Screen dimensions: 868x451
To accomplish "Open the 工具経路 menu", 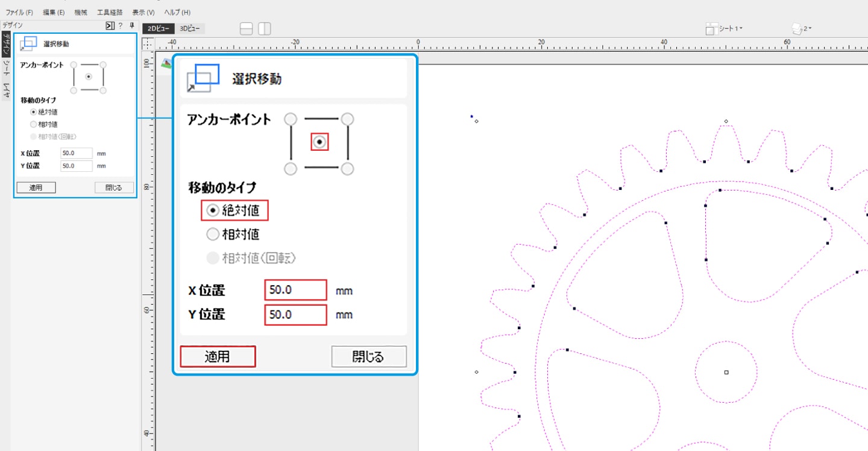I will (109, 12).
